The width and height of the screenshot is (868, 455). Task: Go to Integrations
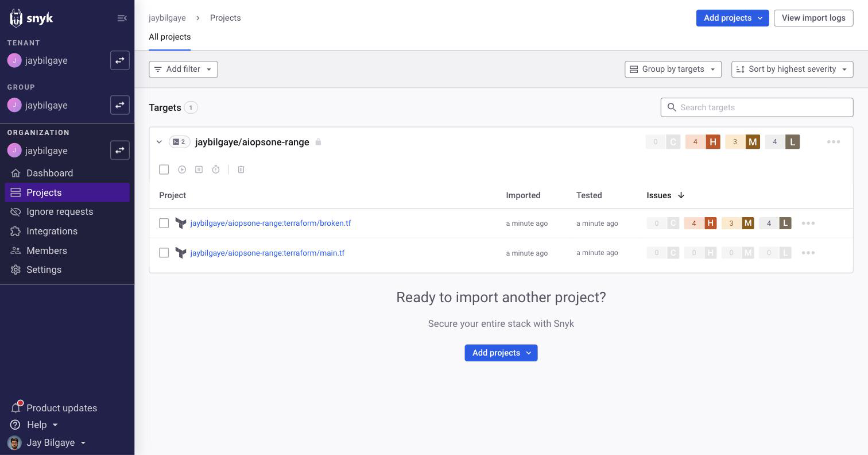67,231
